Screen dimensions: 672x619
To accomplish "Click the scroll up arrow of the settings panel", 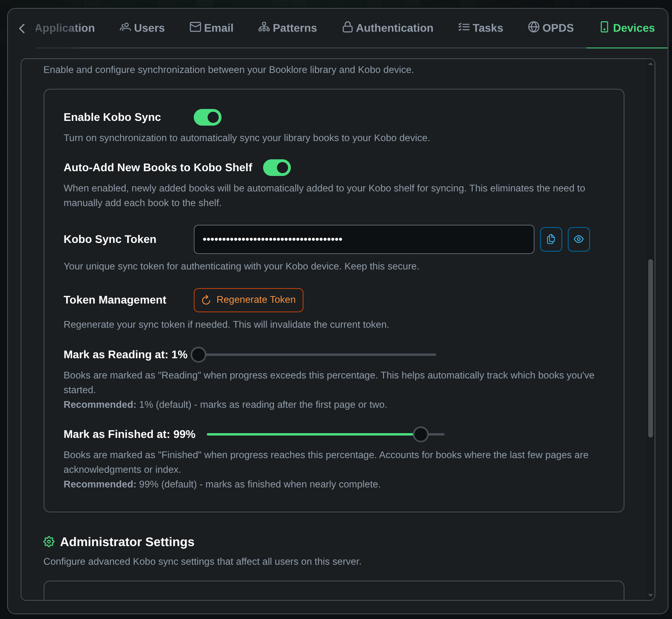I will coord(650,64).
